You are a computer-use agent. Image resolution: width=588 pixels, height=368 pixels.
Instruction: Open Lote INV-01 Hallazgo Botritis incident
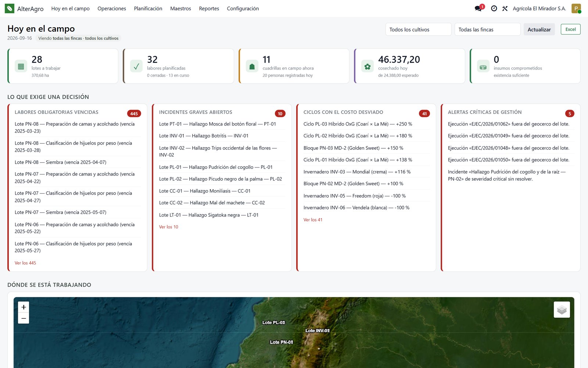[222, 136]
